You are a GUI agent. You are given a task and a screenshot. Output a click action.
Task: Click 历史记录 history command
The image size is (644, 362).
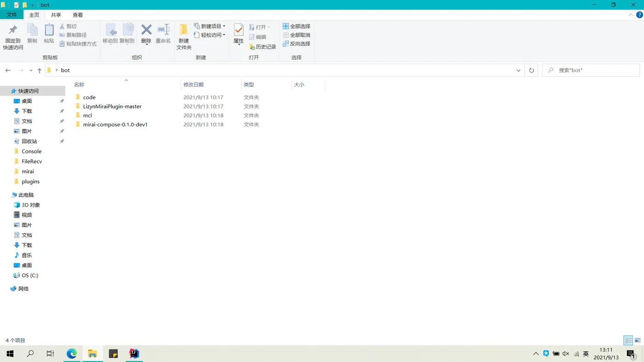click(x=262, y=47)
